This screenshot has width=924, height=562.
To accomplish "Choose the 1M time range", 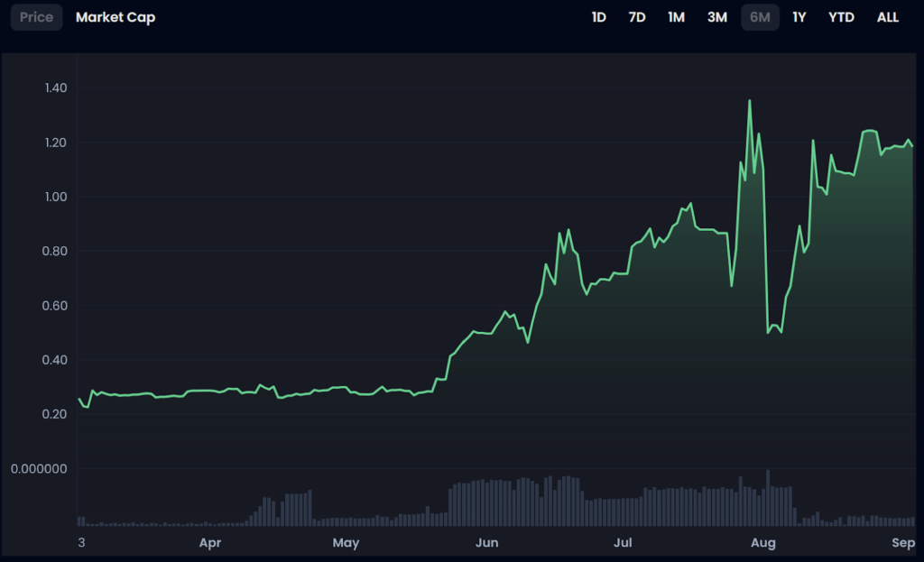I will point(676,17).
